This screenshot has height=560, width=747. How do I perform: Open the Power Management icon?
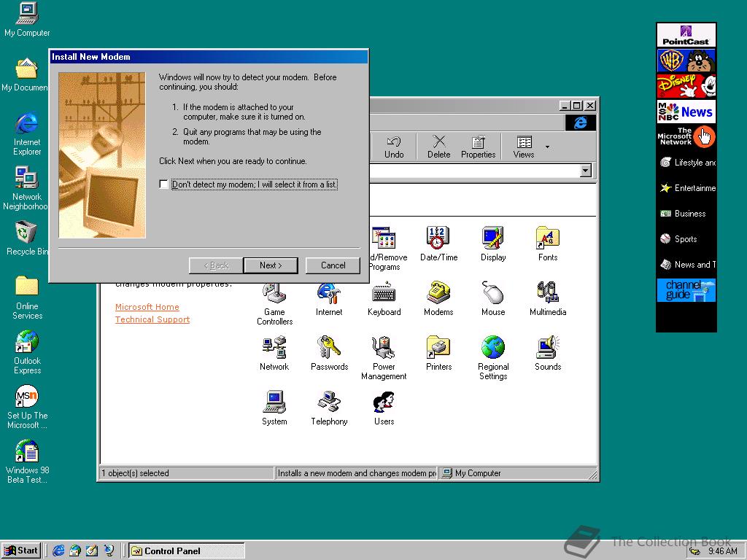(x=384, y=358)
